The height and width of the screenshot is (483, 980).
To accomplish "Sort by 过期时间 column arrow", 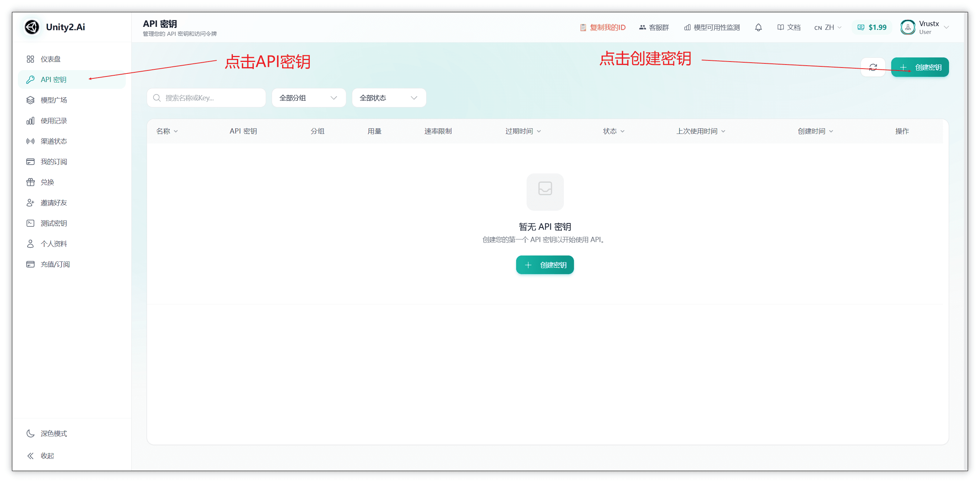I will click(539, 132).
